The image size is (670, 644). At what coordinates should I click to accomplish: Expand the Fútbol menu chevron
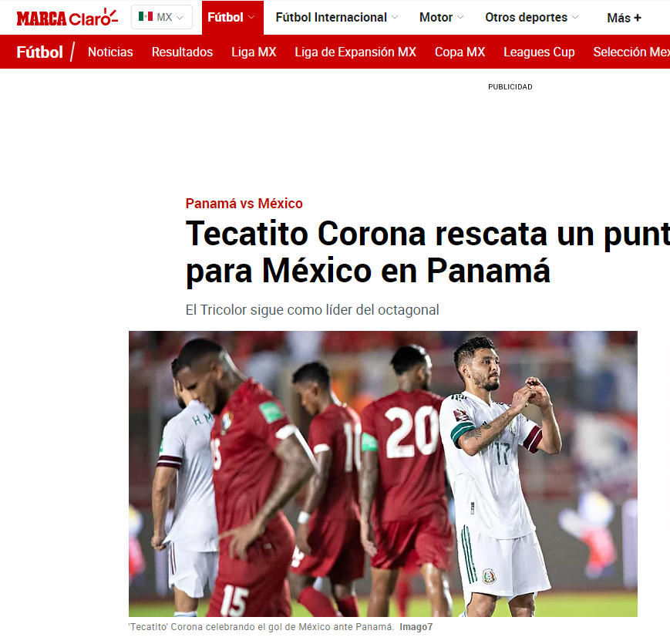point(251,17)
